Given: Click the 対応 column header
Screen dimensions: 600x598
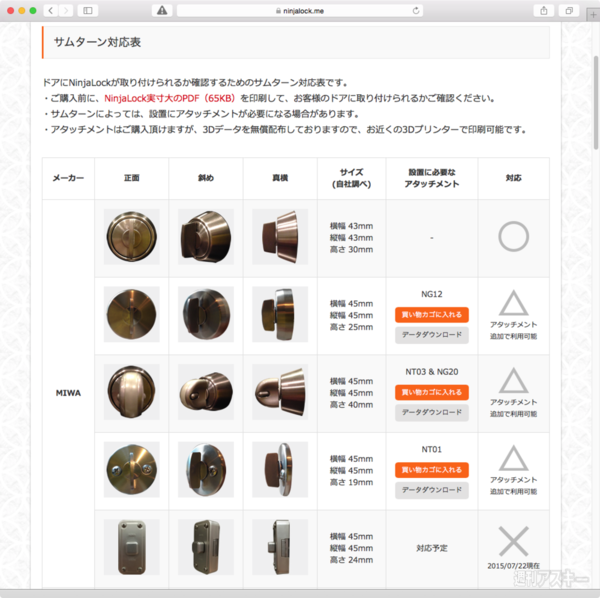Looking at the screenshot, I should tap(514, 178).
